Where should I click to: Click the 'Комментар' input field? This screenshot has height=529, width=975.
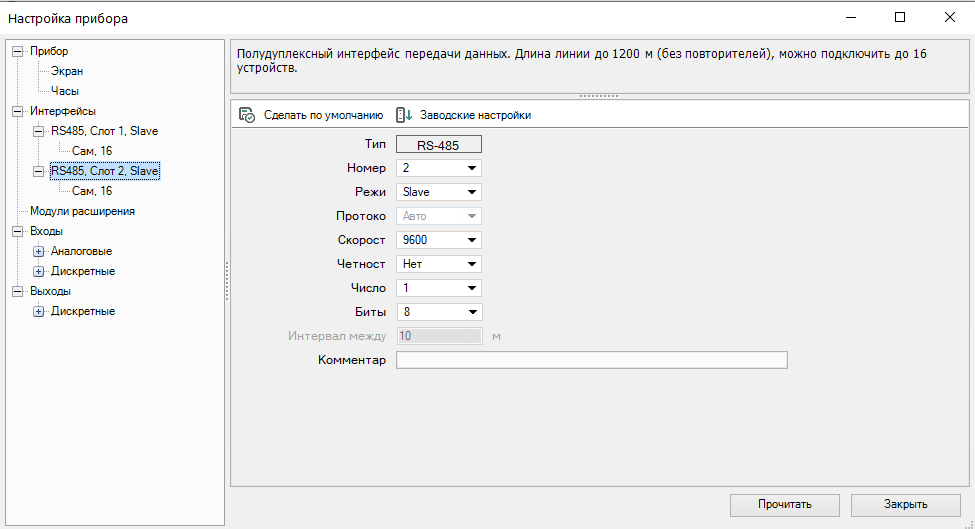[x=592, y=360]
